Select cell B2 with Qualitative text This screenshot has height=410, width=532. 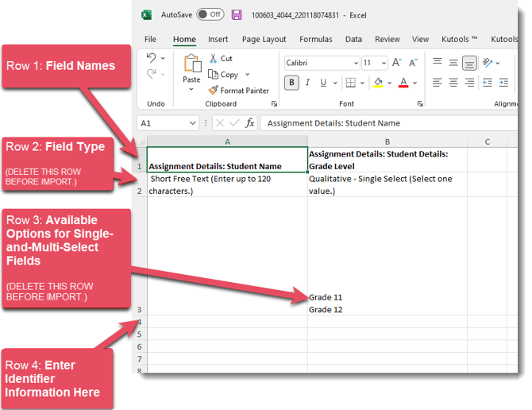pyautogui.click(x=387, y=184)
